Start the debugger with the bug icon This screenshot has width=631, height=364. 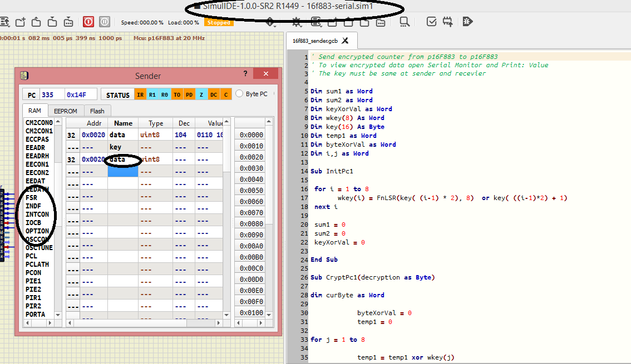pos(467,22)
